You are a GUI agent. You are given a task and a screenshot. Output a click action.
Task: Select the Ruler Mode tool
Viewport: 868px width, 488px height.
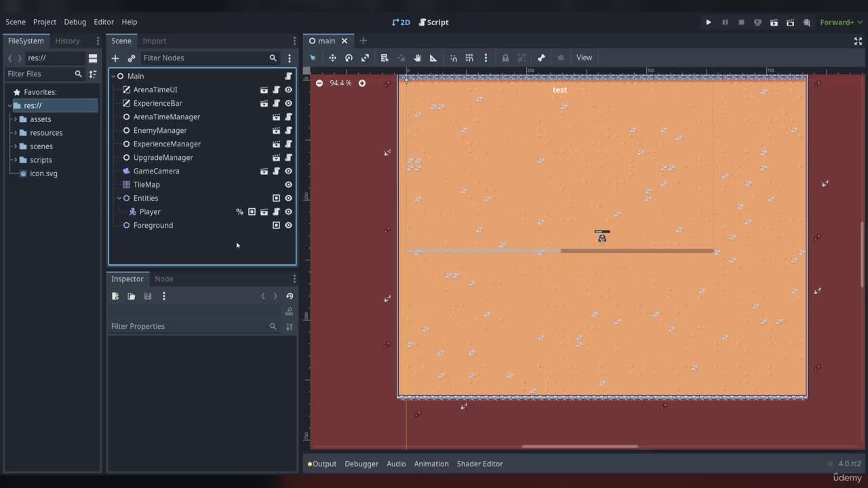[x=433, y=58]
